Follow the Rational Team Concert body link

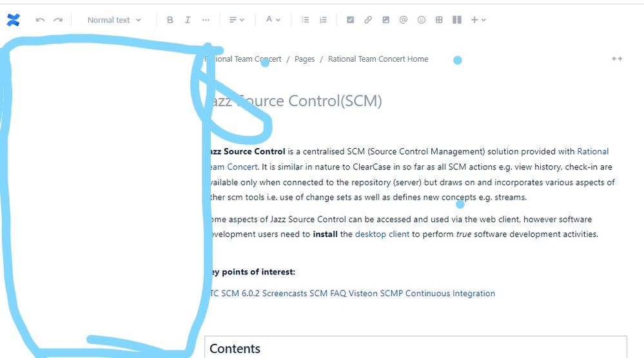coord(593,151)
